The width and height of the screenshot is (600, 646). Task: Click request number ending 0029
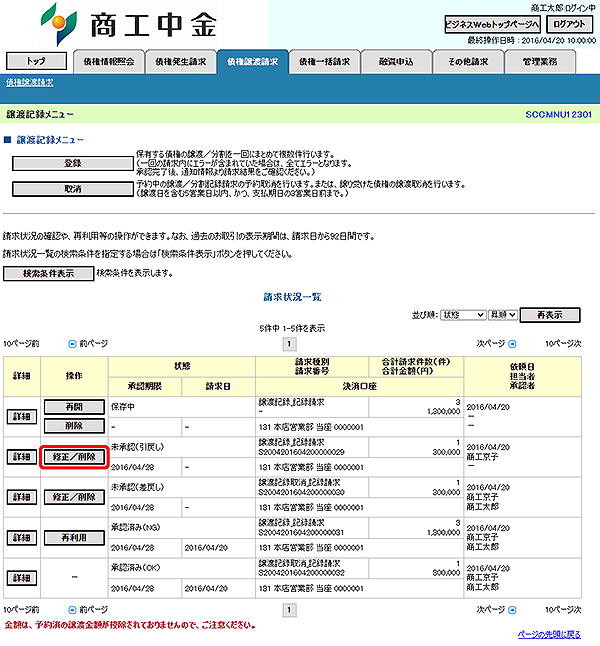(302, 452)
